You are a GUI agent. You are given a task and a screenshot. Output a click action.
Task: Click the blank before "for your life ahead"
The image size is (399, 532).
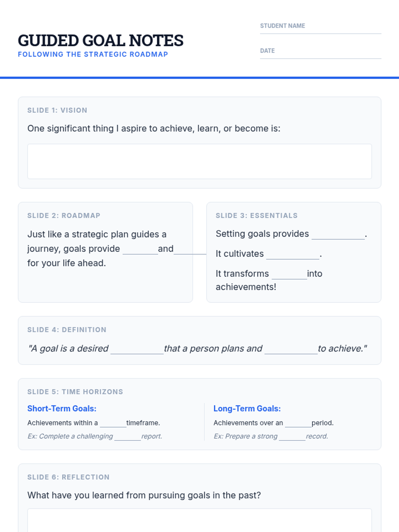190,250
